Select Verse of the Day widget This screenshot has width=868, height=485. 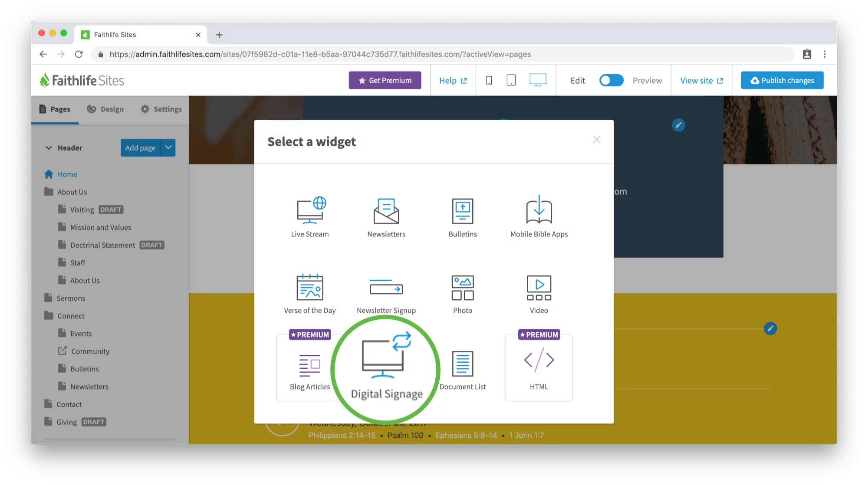(309, 287)
